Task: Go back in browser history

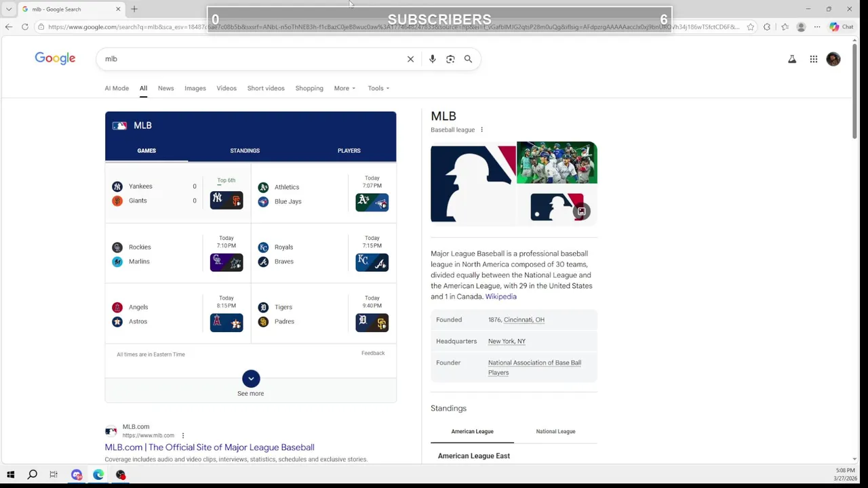Action: [x=8, y=27]
